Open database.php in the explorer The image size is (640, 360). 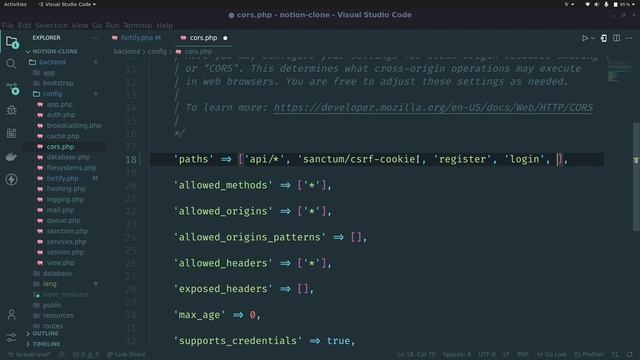click(x=68, y=157)
